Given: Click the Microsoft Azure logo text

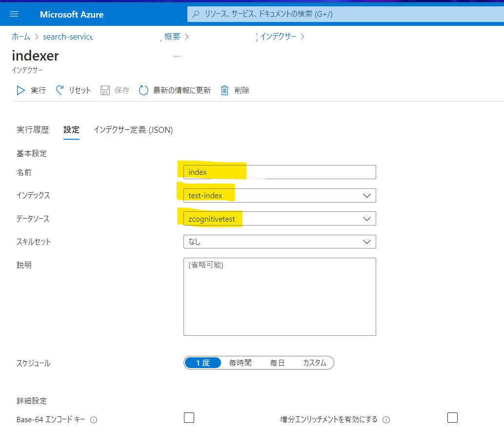Looking at the screenshot, I should 72,15.
